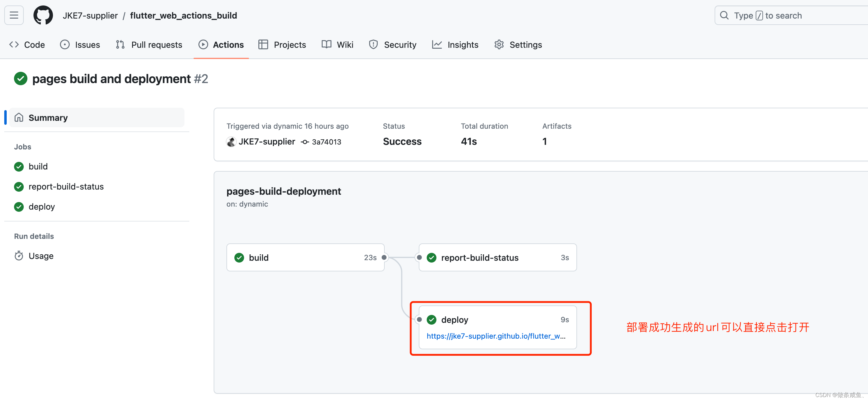This screenshot has height=401, width=868.
Task: Go to the Insights tab
Action: [x=455, y=44]
